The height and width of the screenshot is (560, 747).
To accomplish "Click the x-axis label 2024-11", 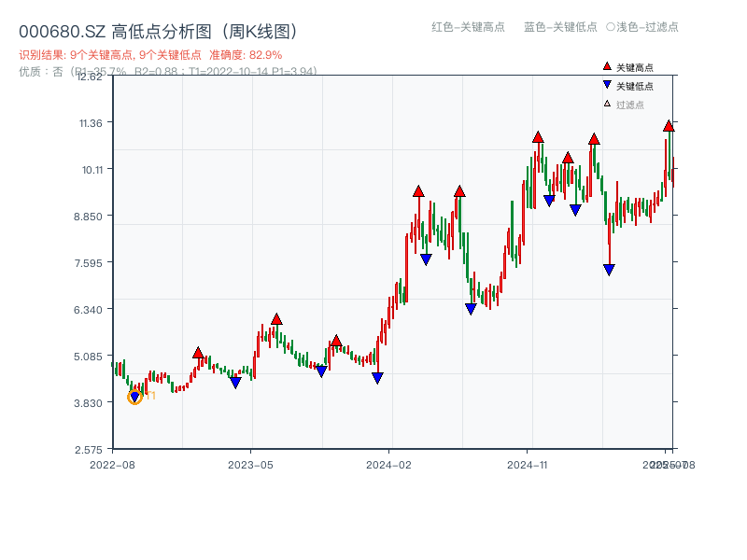I will coord(527,465).
